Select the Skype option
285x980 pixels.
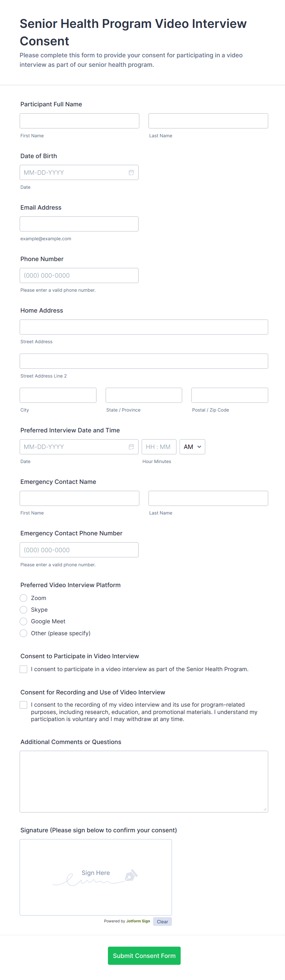(x=23, y=610)
